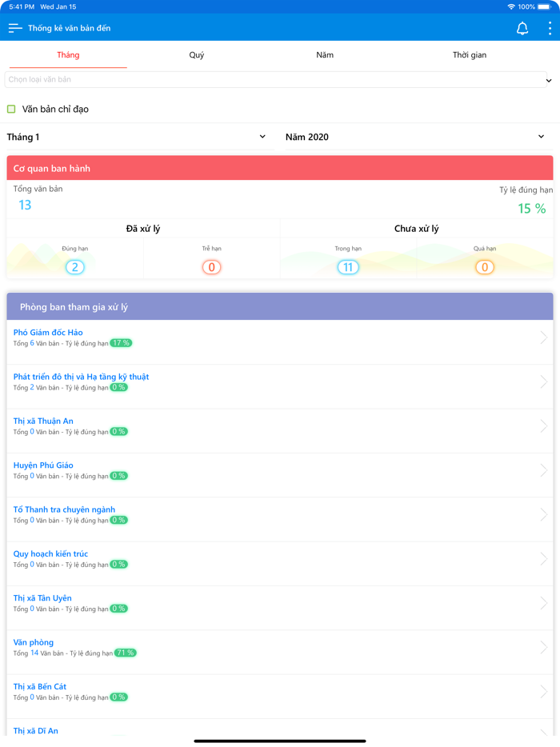Tap the overdue unprocessed count circle
560x747 pixels.
485,267
